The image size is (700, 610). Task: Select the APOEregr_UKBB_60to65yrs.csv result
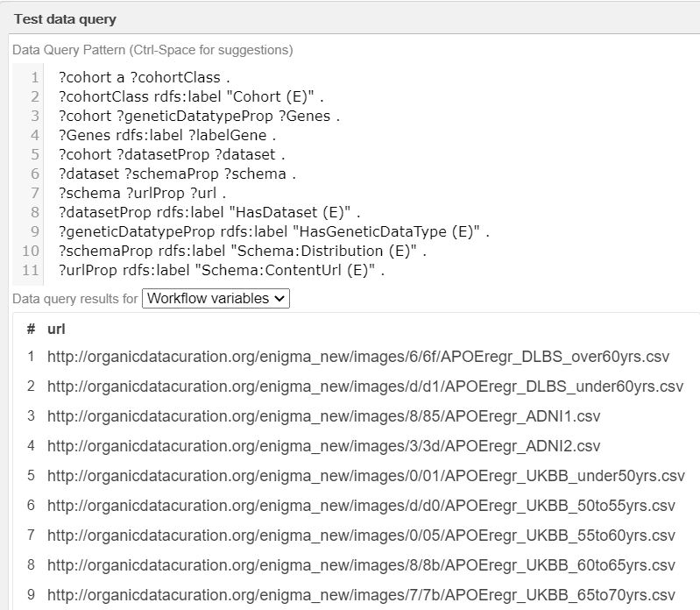pos(361,565)
